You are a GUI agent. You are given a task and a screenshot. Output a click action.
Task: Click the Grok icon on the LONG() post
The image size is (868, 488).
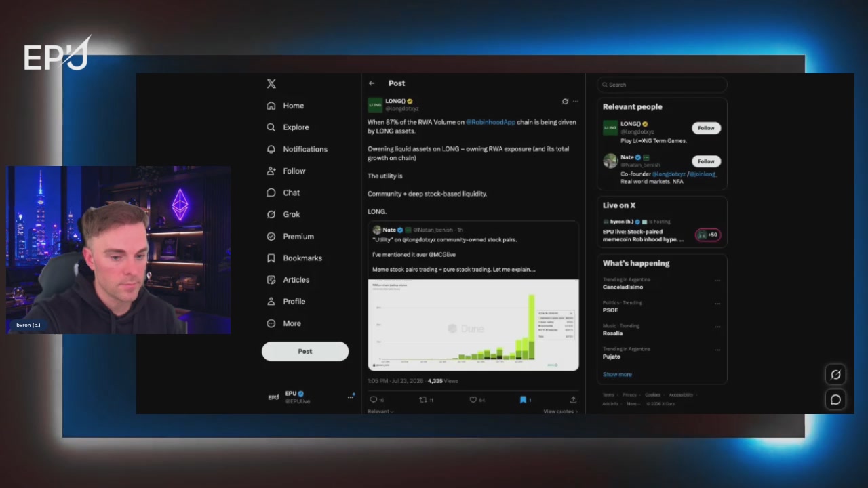565,102
